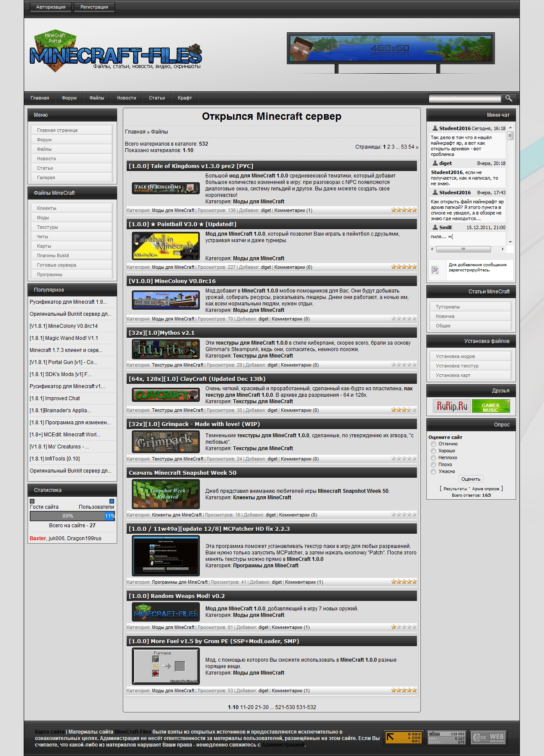Click mini-chat horizontal scroll left arrow
This screenshot has height=756, width=544.
tap(432, 249)
